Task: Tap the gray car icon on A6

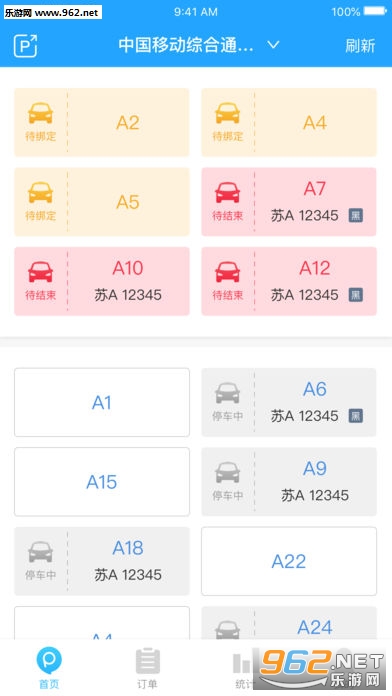Action: coord(227,393)
